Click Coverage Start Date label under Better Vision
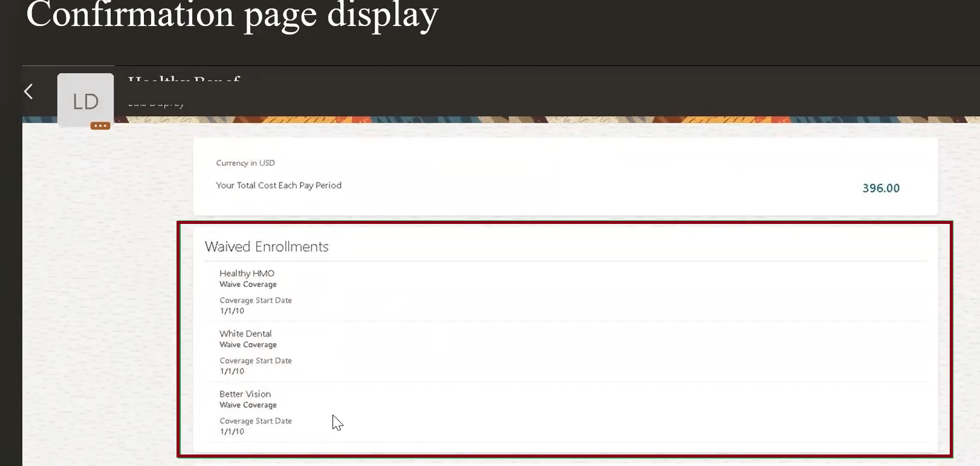This screenshot has width=980, height=466. (x=255, y=421)
